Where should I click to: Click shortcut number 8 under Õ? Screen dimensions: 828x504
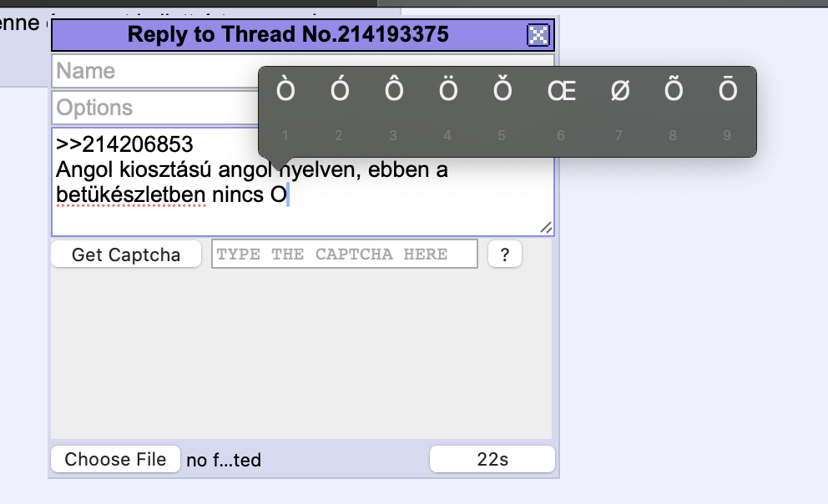(x=673, y=136)
